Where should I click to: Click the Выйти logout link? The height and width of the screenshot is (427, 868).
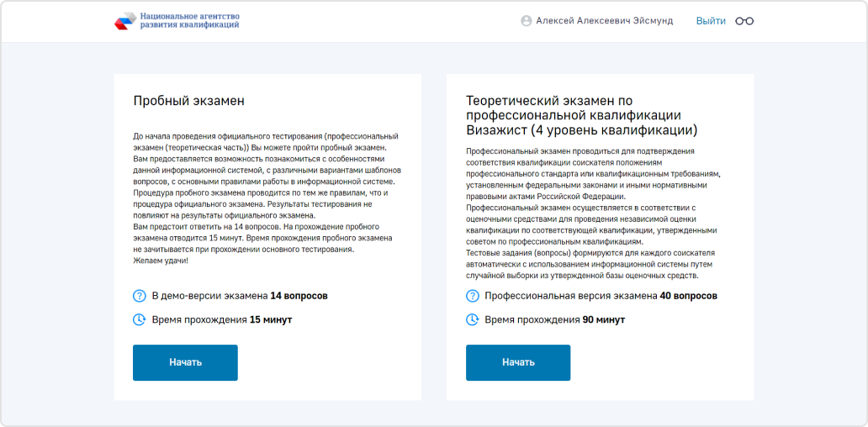(711, 21)
